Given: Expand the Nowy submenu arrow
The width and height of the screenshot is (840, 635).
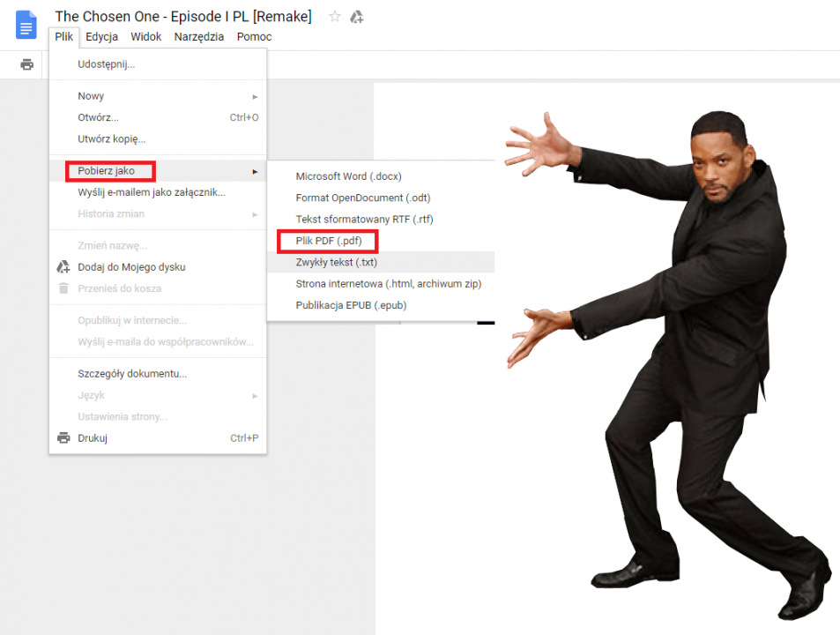Looking at the screenshot, I should (255, 96).
